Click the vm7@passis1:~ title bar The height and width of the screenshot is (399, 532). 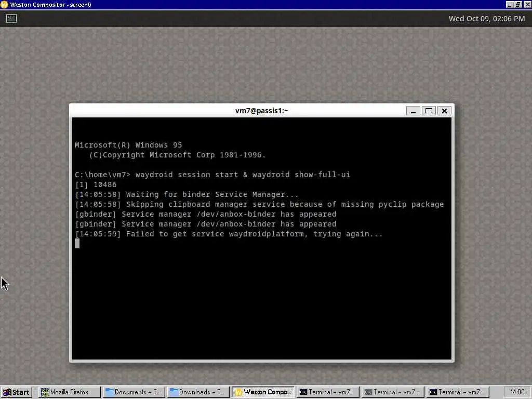[x=262, y=111]
